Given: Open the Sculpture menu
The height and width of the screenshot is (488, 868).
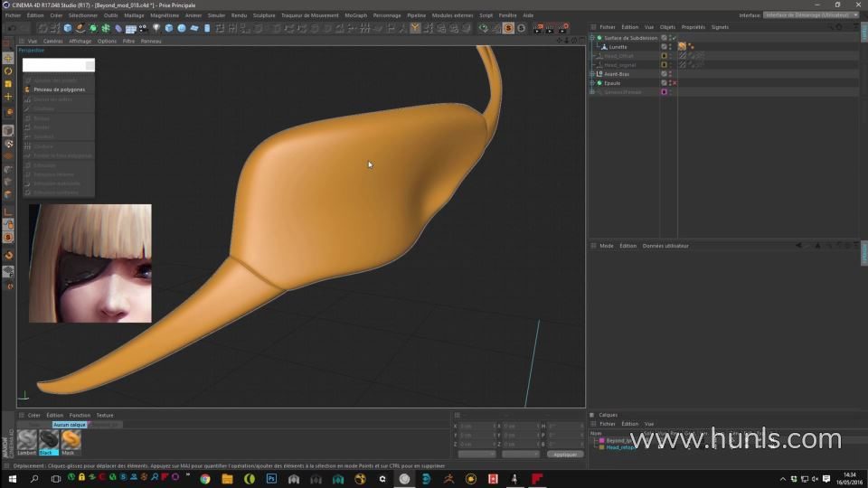Looking at the screenshot, I should [x=264, y=15].
